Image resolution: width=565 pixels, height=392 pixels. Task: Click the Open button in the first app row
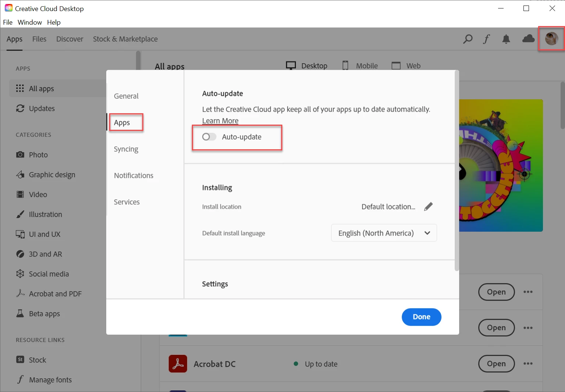click(496, 292)
